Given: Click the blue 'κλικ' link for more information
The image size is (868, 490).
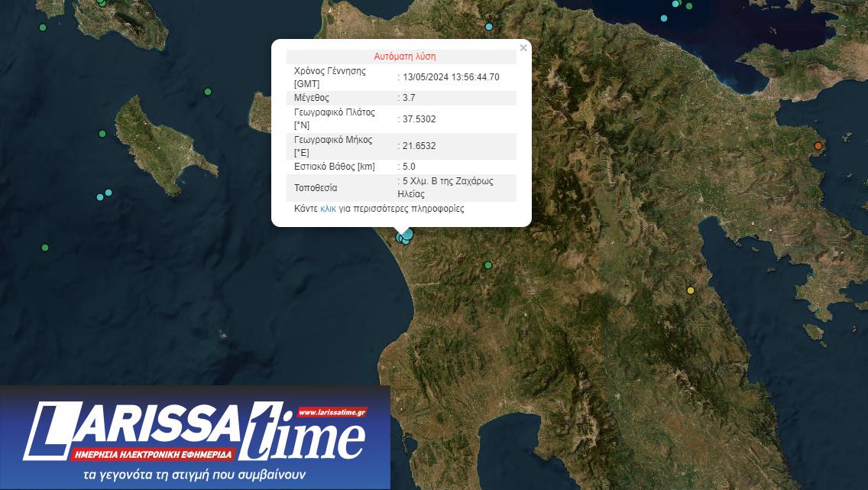Looking at the screenshot, I should [x=328, y=209].
